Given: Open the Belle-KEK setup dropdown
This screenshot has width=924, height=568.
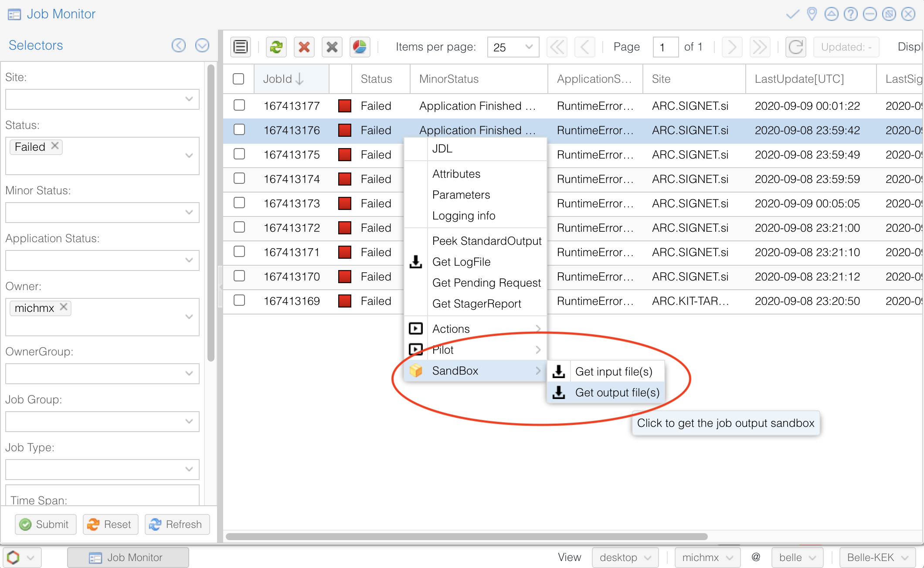Looking at the screenshot, I should (878, 557).
